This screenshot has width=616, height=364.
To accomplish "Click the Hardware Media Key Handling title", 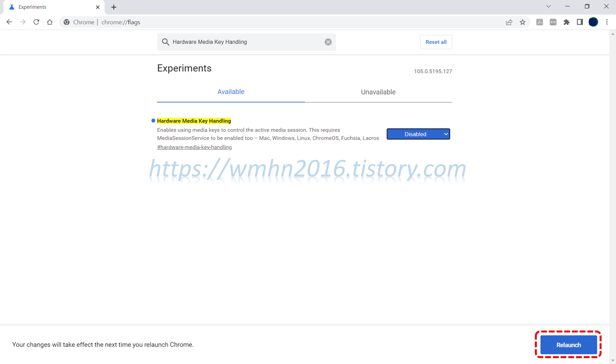I will (x=194, y=121).
